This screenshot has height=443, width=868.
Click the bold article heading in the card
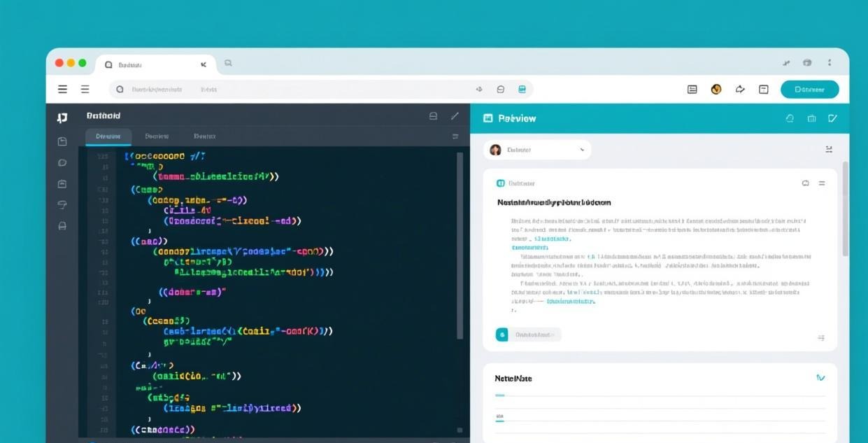pos(554,202)
